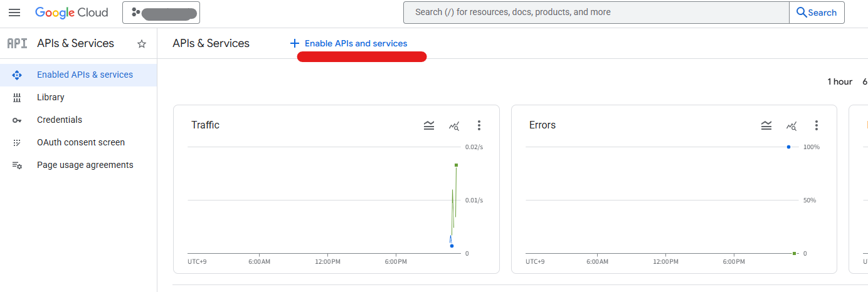The image size is (868, 292).
Task: Toggle legend on the Errors chart
Action: (x=766, y=125)
